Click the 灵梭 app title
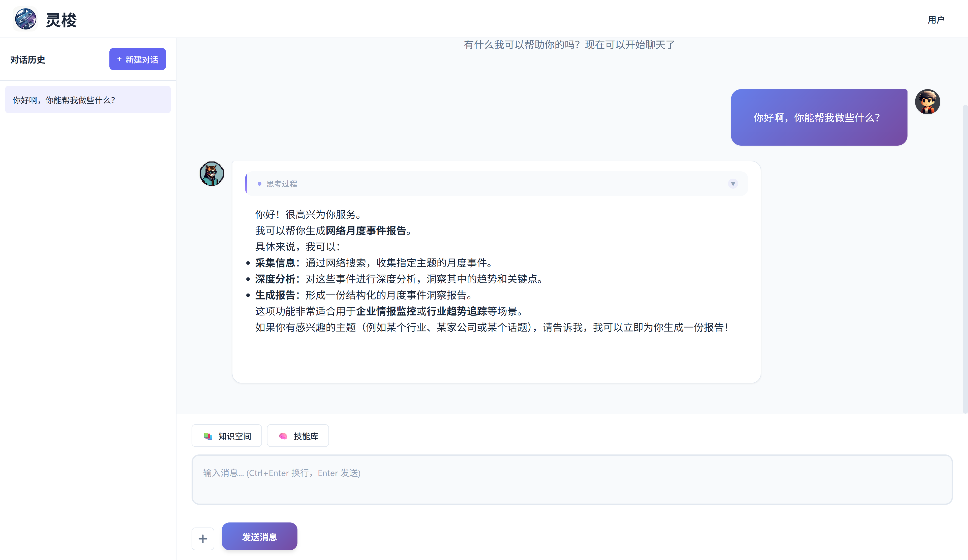 62,20
